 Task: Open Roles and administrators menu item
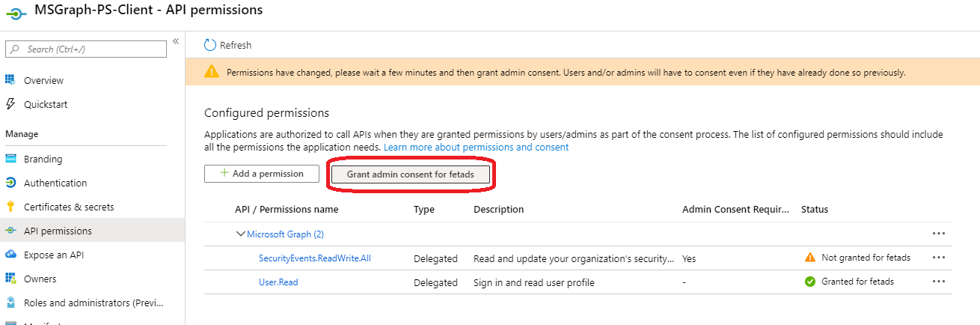pyautogui.click(x=93, y=303)
